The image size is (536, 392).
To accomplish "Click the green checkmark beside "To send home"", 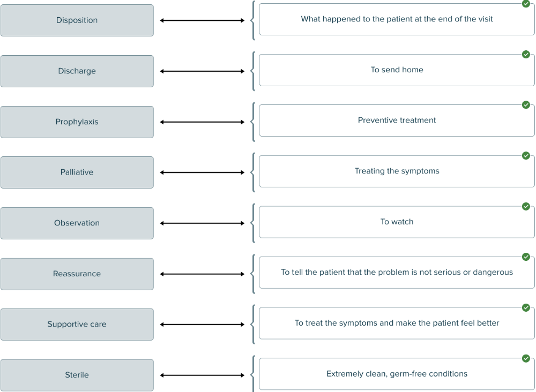I will tap(526, 54).
